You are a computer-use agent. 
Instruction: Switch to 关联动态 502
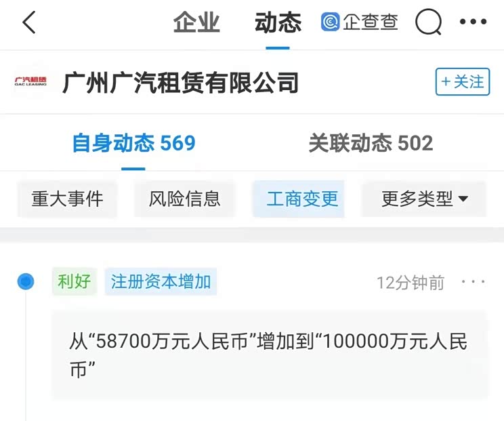(x=371, y=143)
